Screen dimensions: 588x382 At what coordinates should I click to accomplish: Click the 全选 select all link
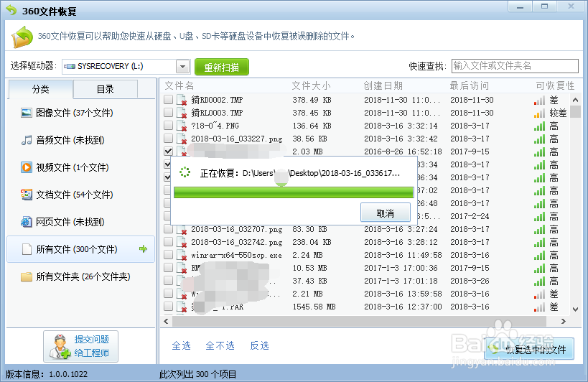coord(181,345)
